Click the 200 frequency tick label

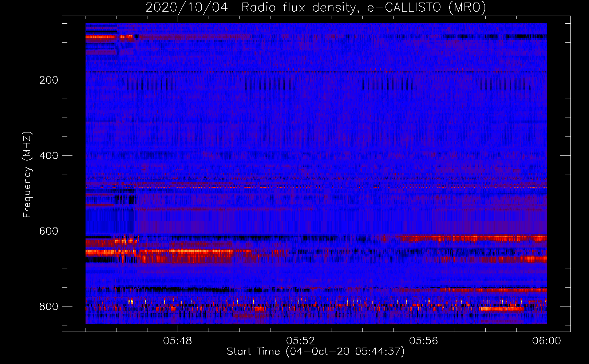coord(49,80)
